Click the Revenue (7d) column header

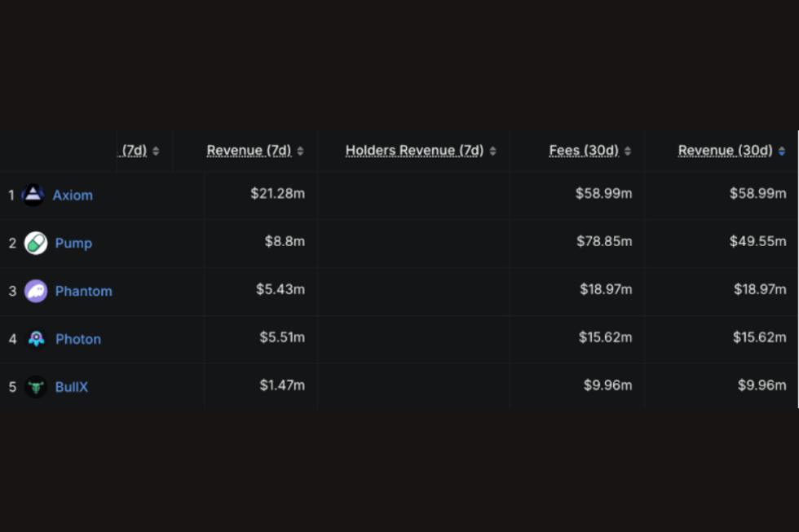pyautogui.click(x=249, y=151)
